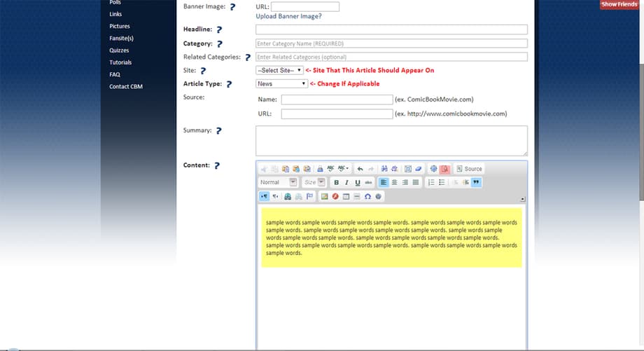This screenshot has height=351, width=644.
Task: Click the print icon in editor toolbar
Action: (x=320, y=169)
